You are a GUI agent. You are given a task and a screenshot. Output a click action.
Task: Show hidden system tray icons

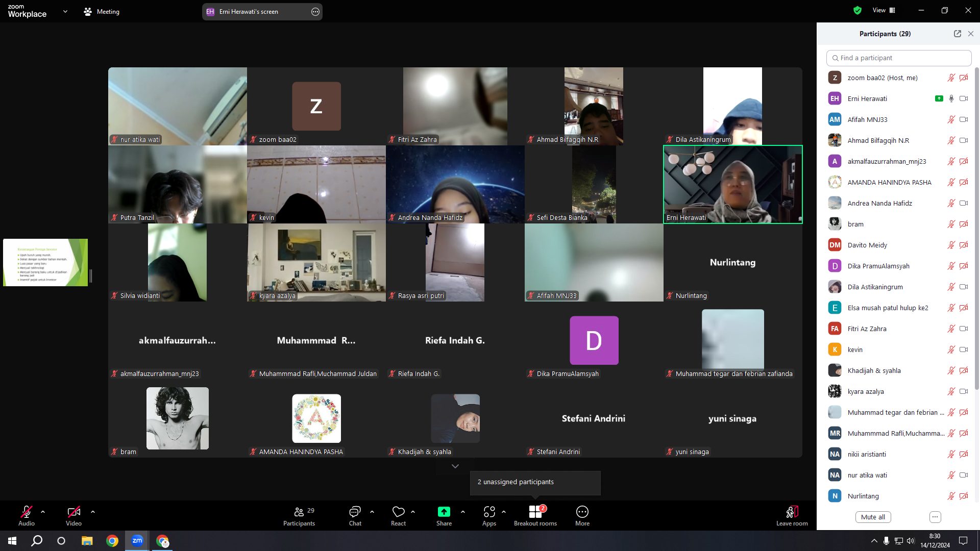coord(874,541)
